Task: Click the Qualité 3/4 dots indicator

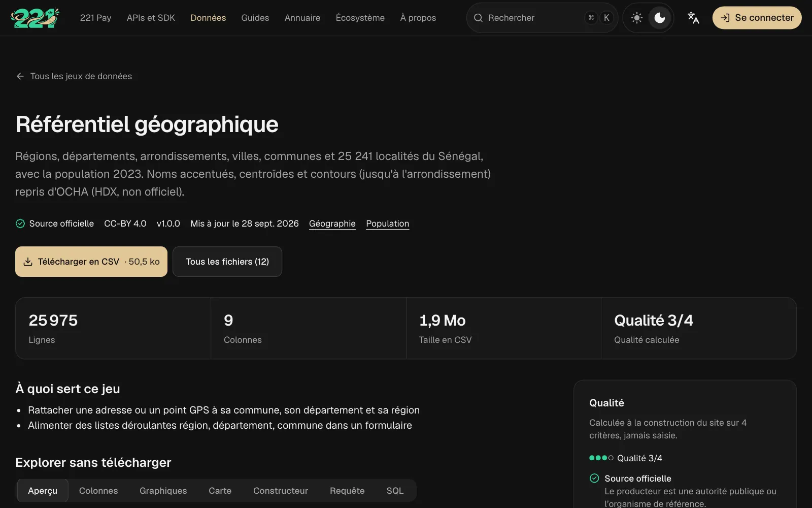Action: tap(601, 458)
